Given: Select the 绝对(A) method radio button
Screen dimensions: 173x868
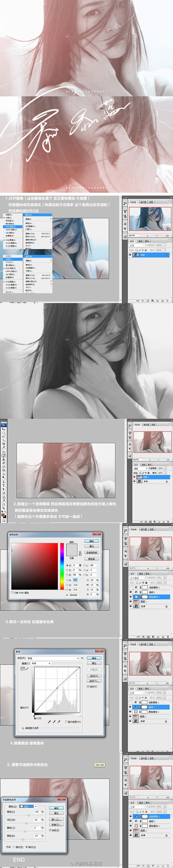Looking at the screenshot, I should (26, 847).
